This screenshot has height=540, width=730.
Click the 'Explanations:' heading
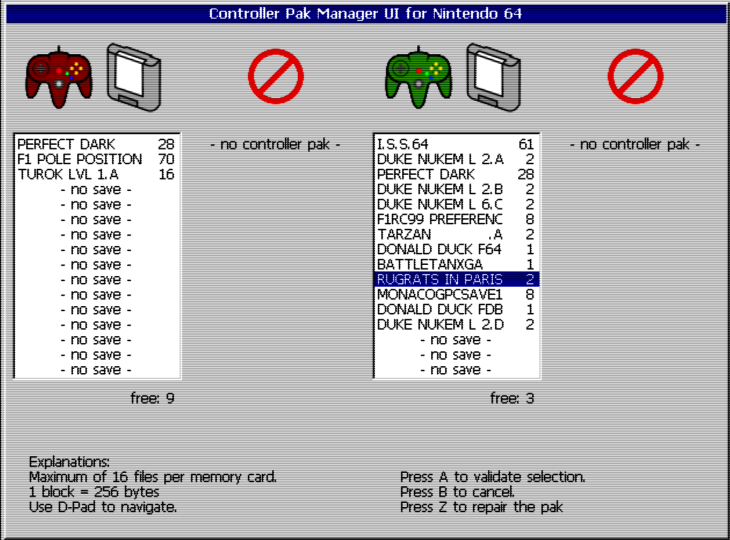click(x=69, y=462)
